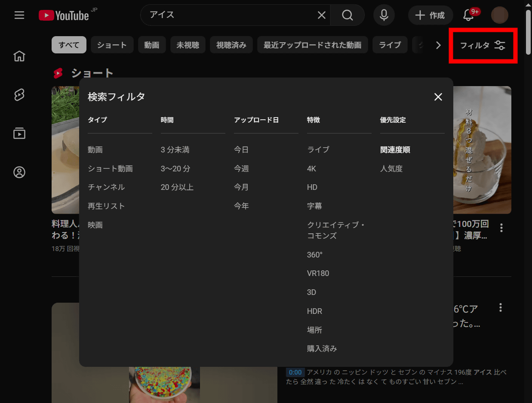The width and height of the screenshot is (532, 403).
Task: Jump to the 0:00 chapter timestamp
Action: click(x=295, y=372)
